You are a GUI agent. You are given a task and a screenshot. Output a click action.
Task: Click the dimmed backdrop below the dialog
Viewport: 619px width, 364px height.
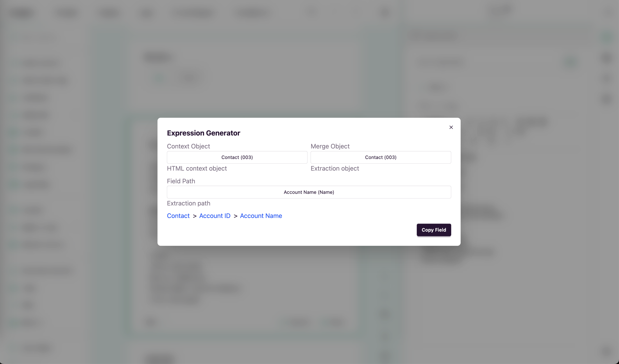(x=309, y=295)
